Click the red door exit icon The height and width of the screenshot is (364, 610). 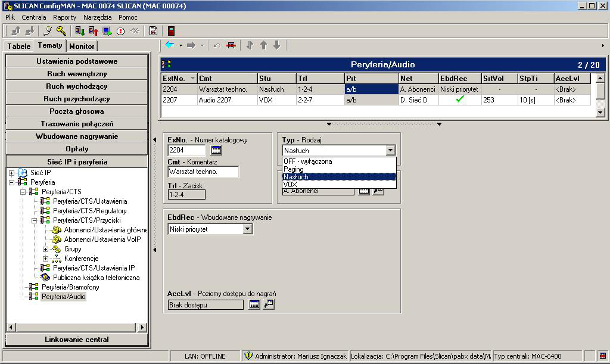[171, 31]
